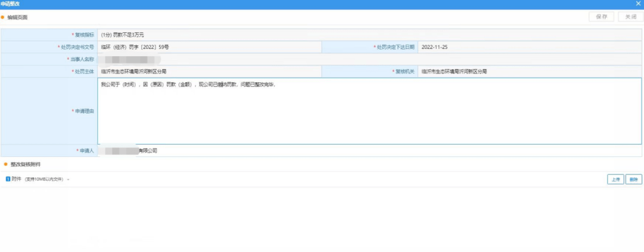Click the orange dot beside 整改复核附件
644x252 pixels.
(x=6, y=164)
